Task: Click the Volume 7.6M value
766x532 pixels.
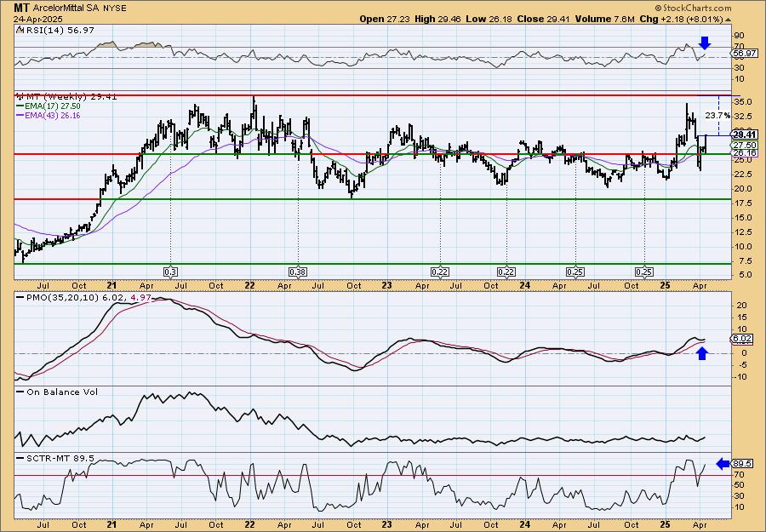Action: click(x=604, y=19)
